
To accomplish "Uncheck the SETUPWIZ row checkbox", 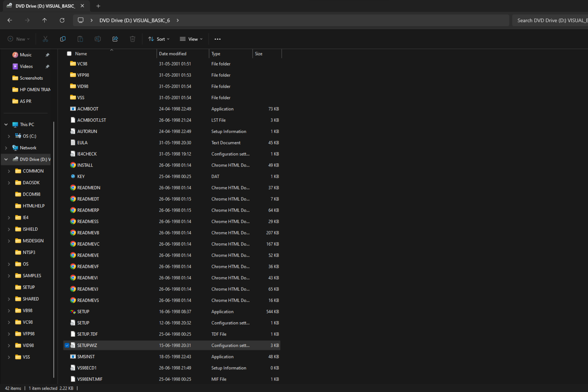I will (67, 345).
